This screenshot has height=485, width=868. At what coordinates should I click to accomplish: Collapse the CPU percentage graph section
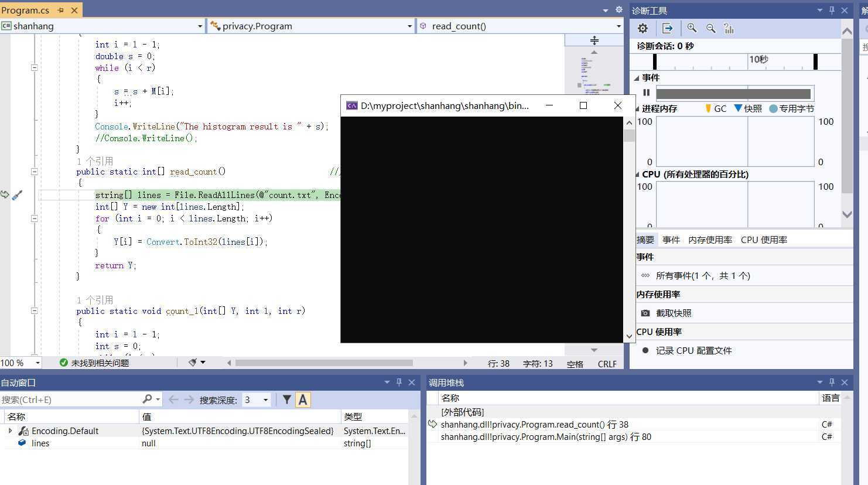point(637,174)
